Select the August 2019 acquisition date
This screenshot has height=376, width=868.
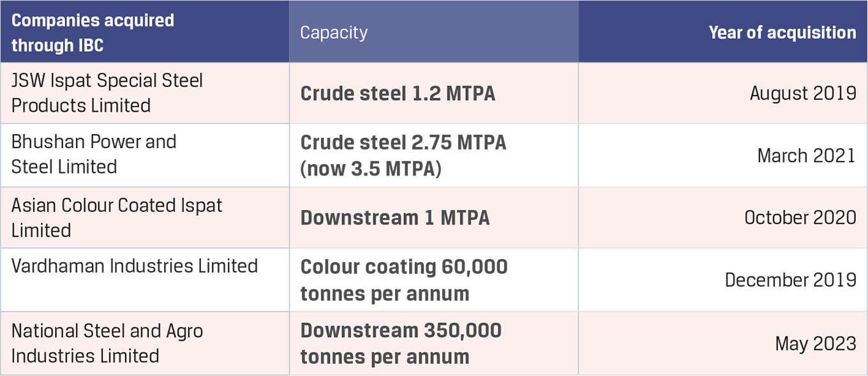pos(802,93)
